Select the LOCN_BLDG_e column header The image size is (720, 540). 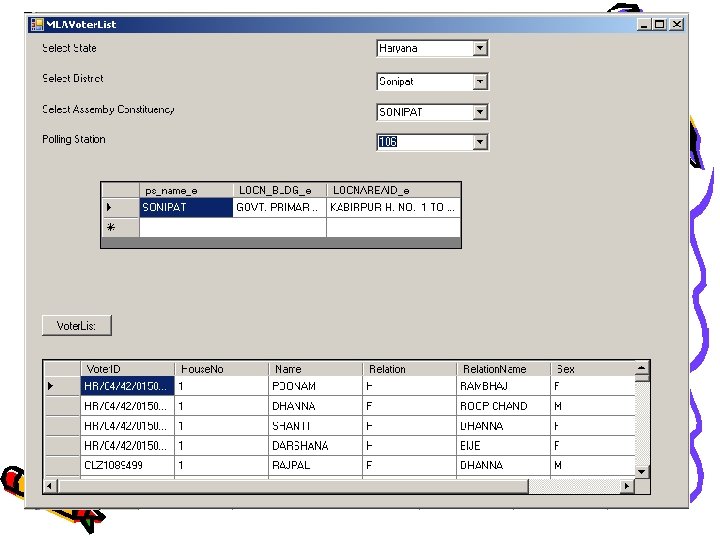(x=280, y=190)
